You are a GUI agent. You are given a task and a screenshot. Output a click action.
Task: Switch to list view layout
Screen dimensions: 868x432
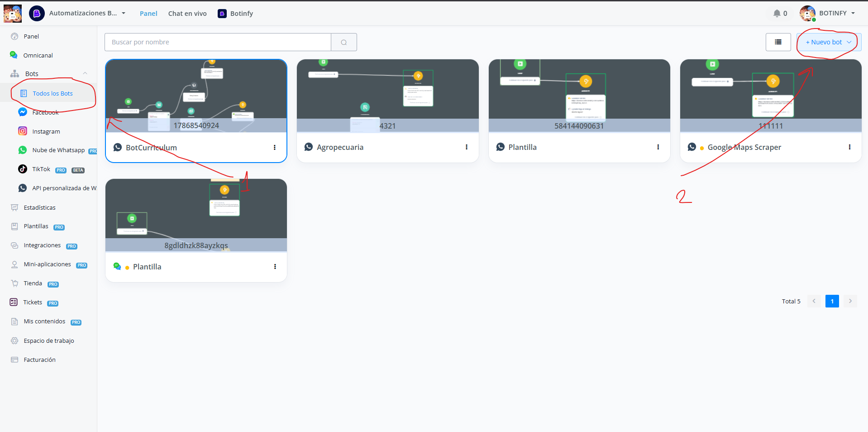pyautogui.click(x=778, y=42)
